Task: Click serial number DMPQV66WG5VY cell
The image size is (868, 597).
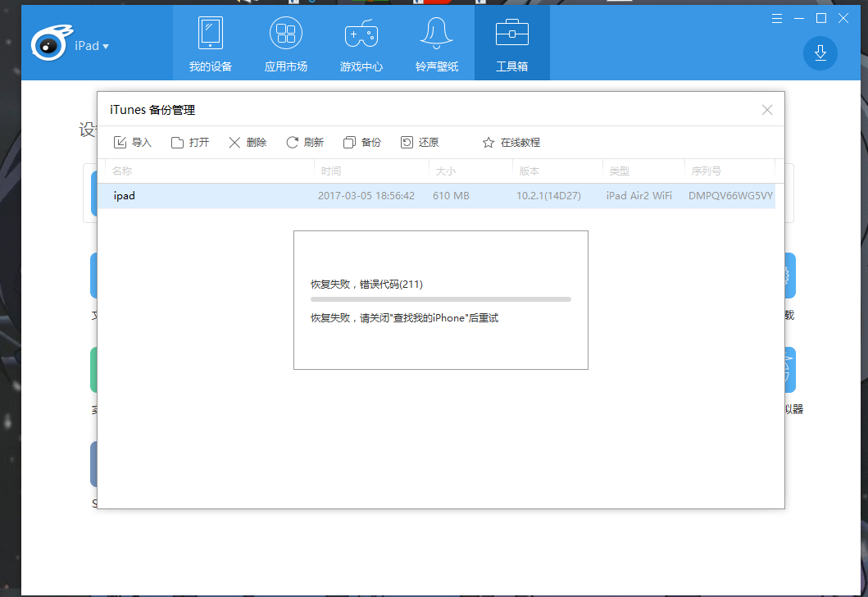Action: tap(730, 196)
